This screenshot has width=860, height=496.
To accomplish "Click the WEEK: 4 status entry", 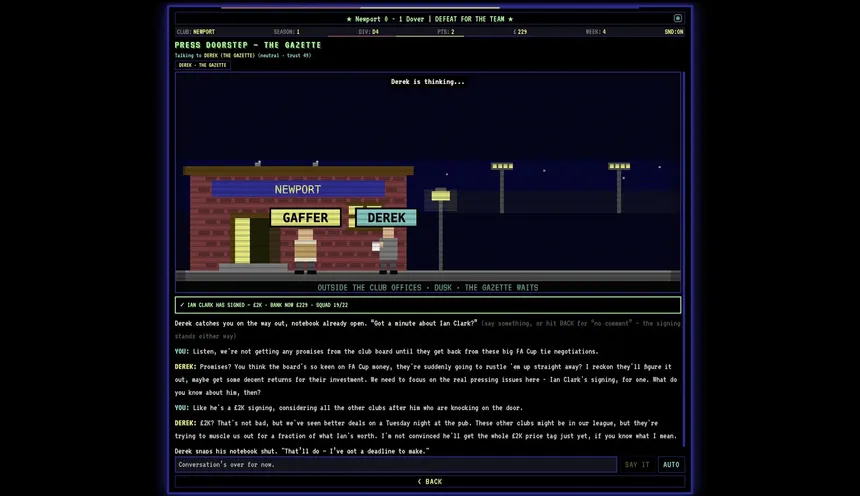I will pos(596,32).
